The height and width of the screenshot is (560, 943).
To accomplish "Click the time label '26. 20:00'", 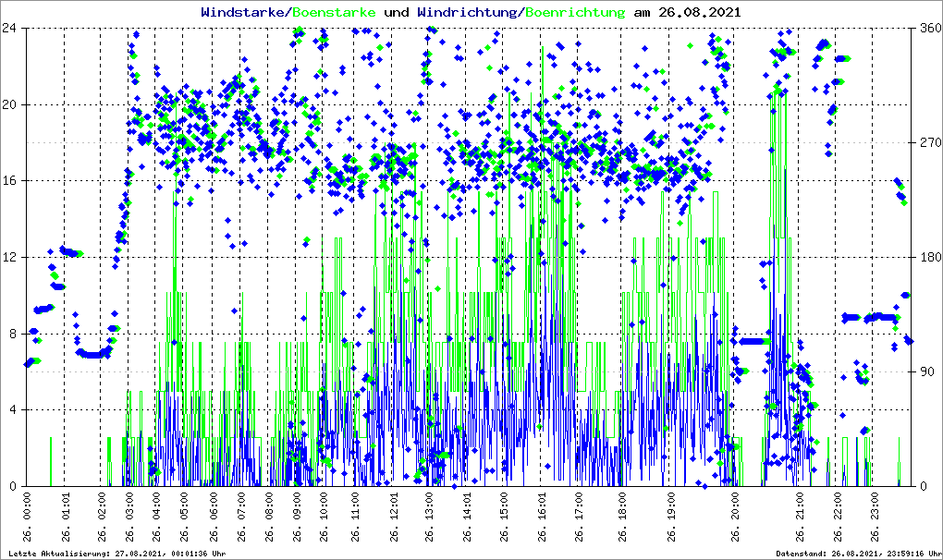I will coord(735,517).
